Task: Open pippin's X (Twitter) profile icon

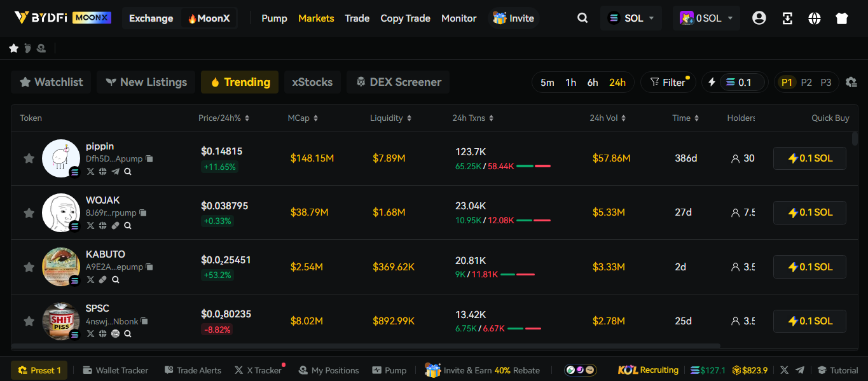Action: pyautogui.click(x=90, y=171)
